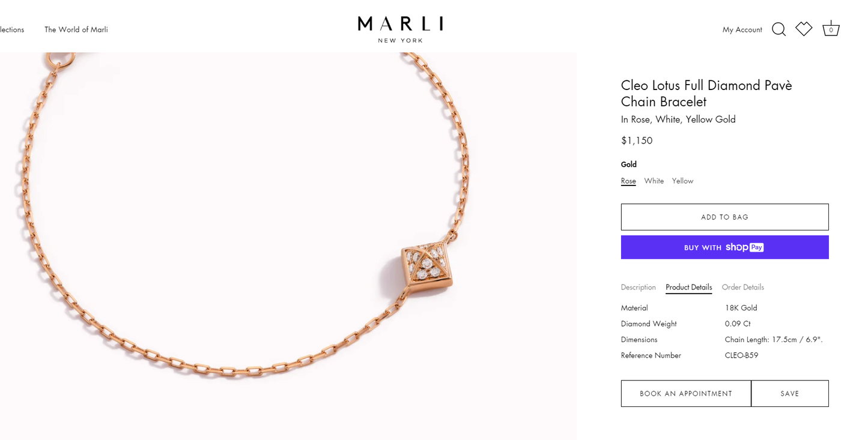Select White gold option

tap(654, 181)
